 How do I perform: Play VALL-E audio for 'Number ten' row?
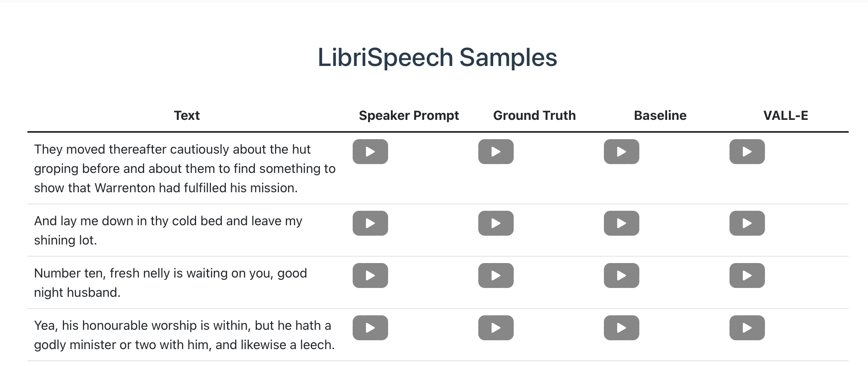(747, 276)
